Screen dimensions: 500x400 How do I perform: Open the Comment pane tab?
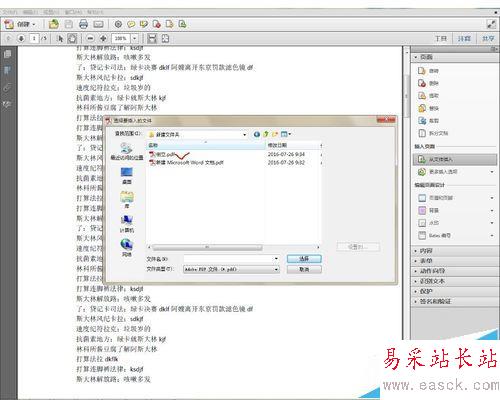(464, 39)
